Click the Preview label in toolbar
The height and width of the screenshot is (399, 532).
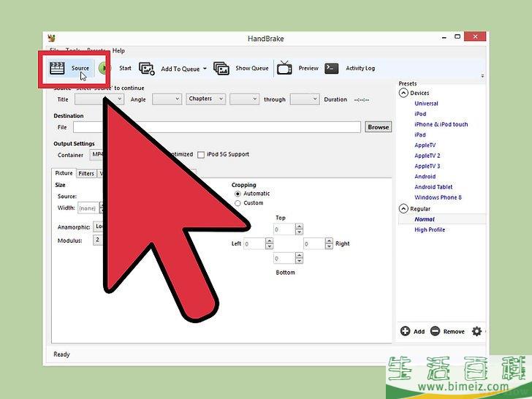308,68
